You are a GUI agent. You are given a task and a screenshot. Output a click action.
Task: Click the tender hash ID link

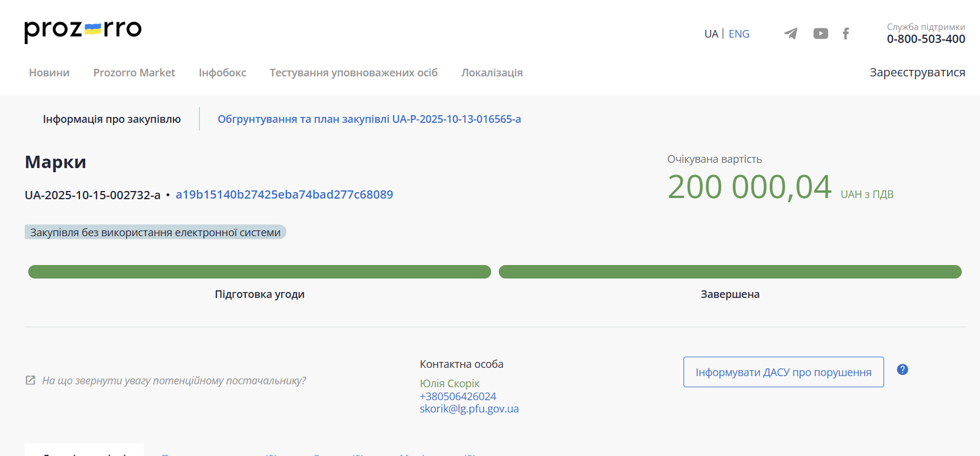[284, 195]
